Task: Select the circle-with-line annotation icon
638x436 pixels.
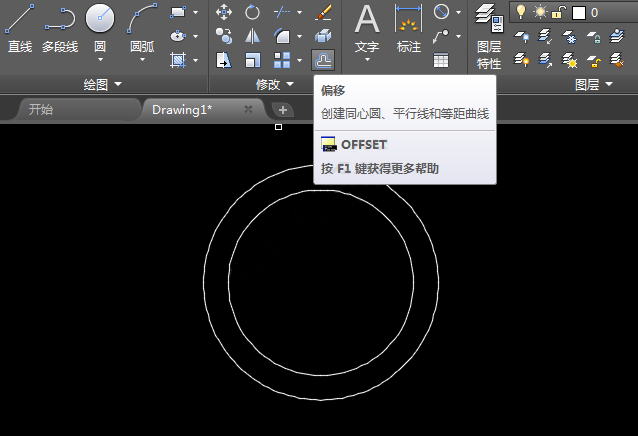Action: pos(441,12)
